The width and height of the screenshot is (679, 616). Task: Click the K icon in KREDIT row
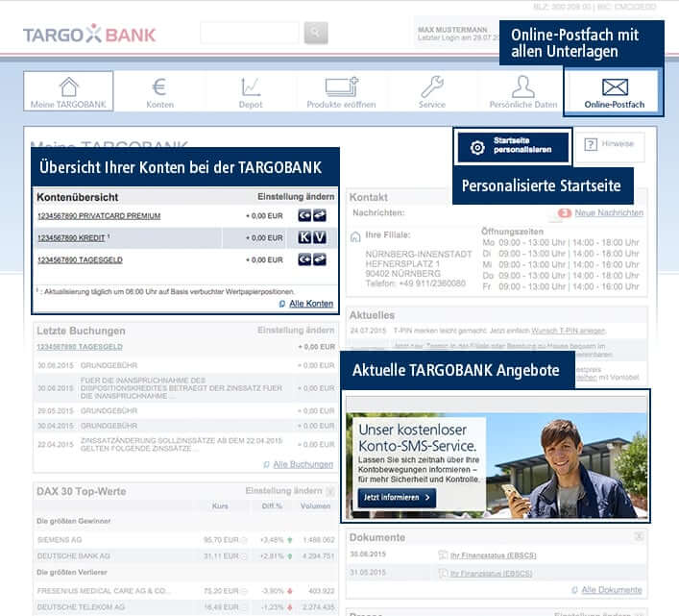tap(304, 237)
